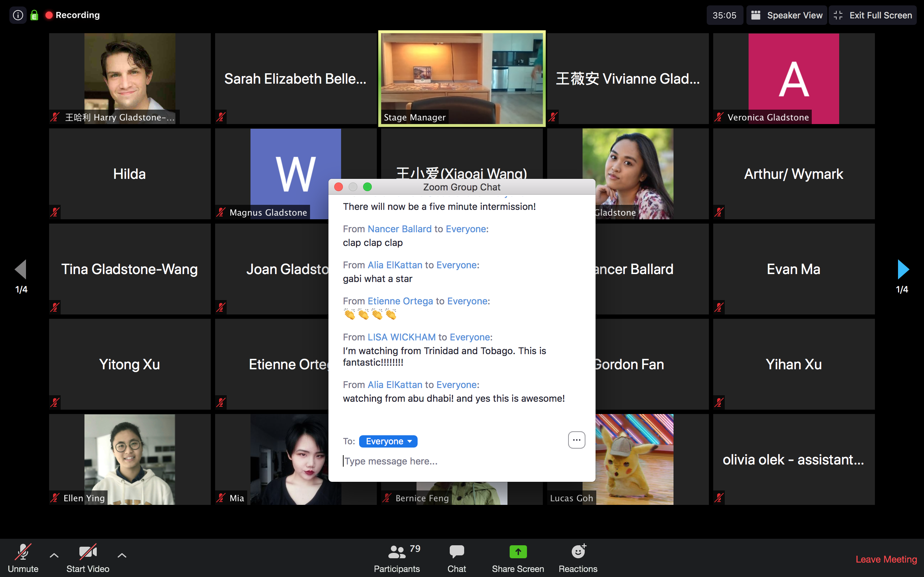Click the green encryption lock icon
924x577 pixels.
coord(34,15)
